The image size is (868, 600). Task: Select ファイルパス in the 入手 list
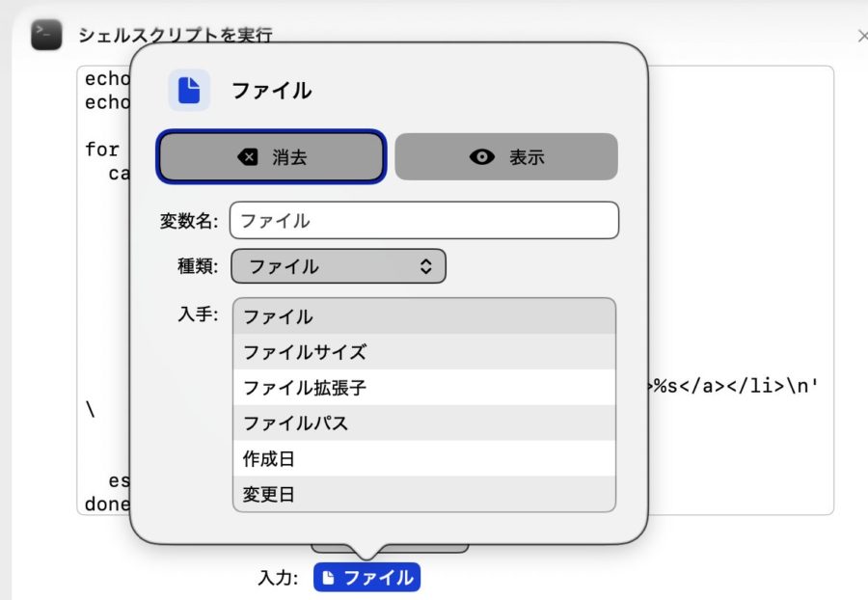click(x=423, y=423)
